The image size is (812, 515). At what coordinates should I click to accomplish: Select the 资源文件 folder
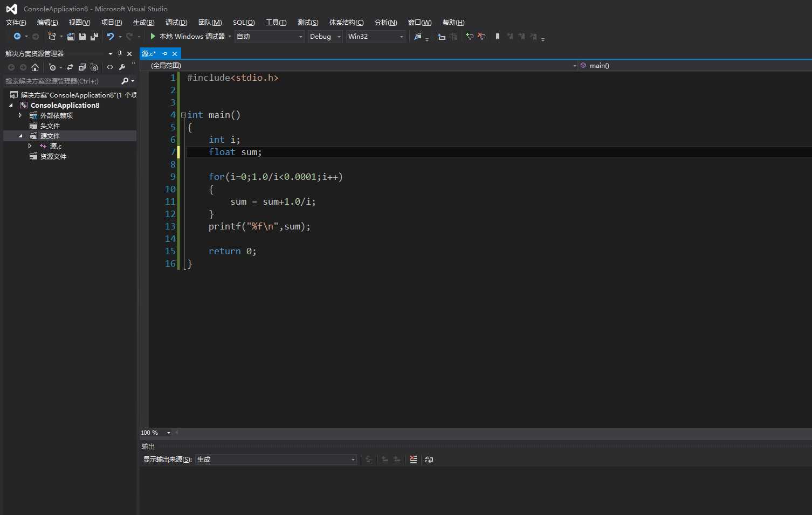pyautogui.click(x=53, y=156)
